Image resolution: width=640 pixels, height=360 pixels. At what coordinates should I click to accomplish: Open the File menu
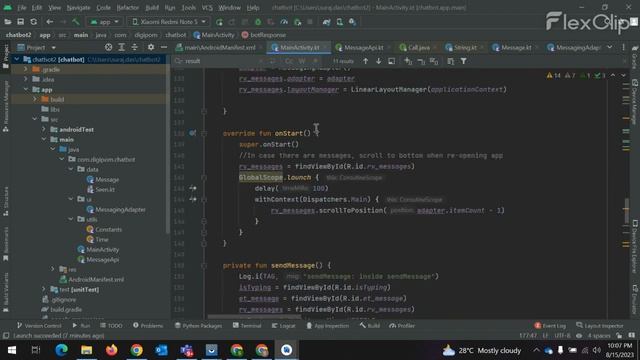(22, 7)
